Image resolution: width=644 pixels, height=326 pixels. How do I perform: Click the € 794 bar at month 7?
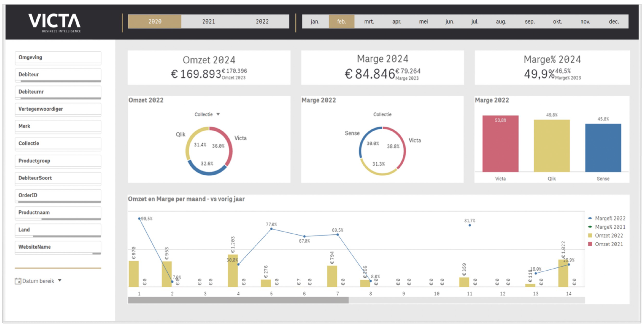pos(332,276)
